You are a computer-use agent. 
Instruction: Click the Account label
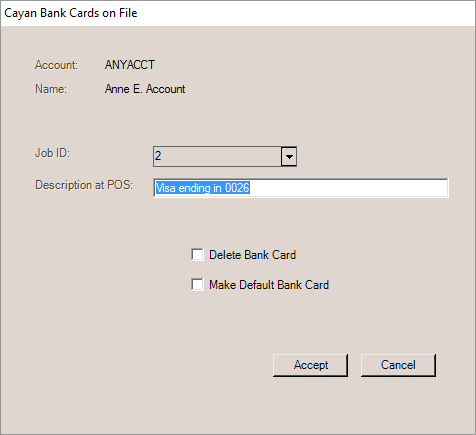point(56,65)
